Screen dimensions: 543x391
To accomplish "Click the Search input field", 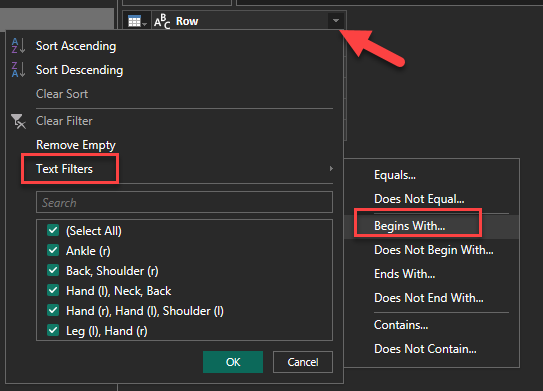I will (184, 202).
